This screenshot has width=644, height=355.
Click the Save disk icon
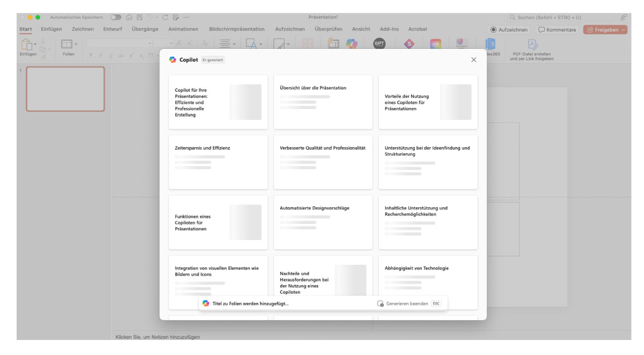(x=140, y=17)
